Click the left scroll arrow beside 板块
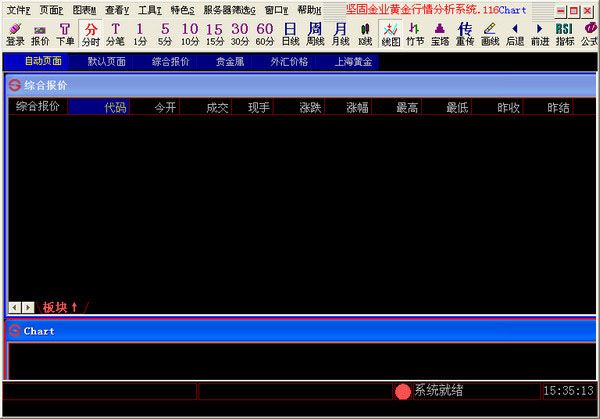This screenshot has height=419, width=600. coord(14,307)
